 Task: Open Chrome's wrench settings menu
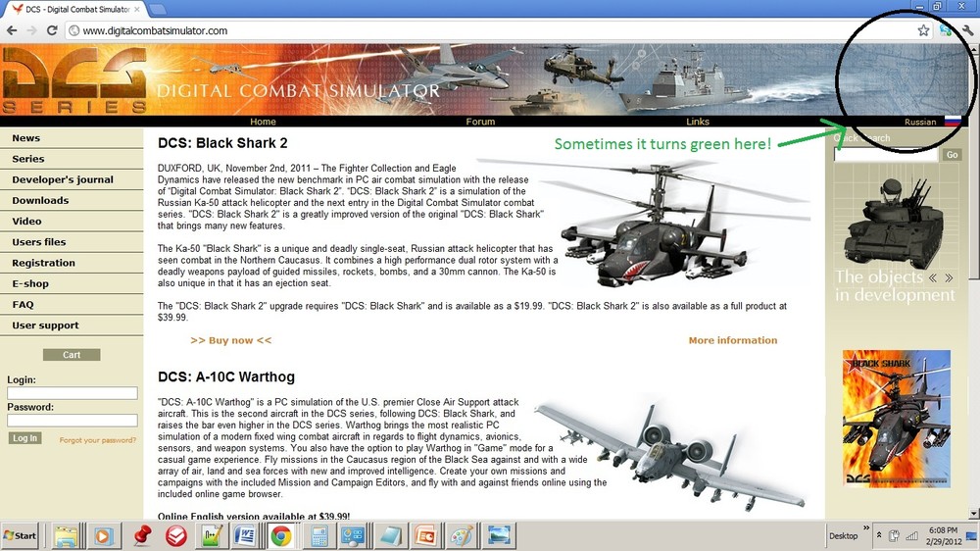click(967, 30)
